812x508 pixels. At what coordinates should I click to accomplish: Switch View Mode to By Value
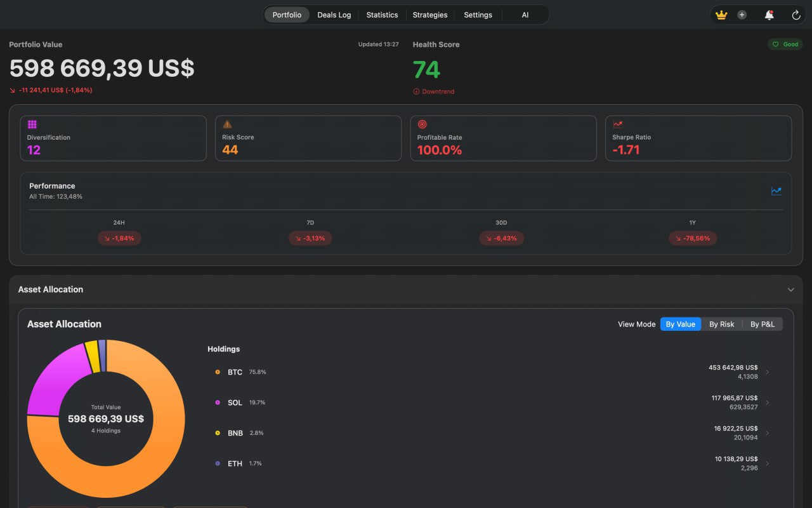click(x=680, y=324)
